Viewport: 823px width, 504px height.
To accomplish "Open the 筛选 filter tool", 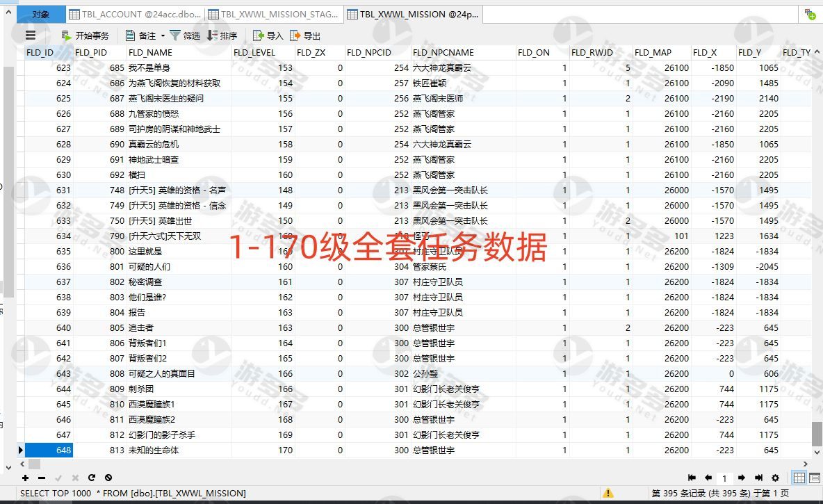I will click(185, 35).
